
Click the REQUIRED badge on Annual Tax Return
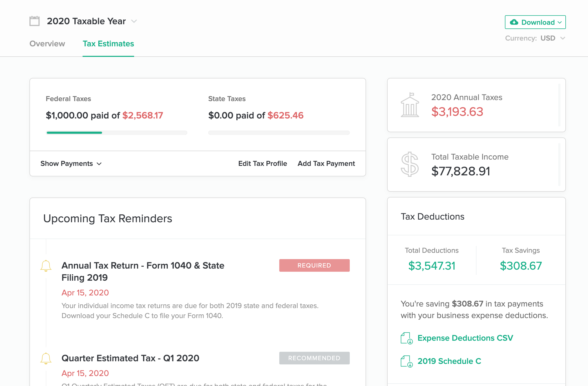pyautogui.click(x=314, y=265)
